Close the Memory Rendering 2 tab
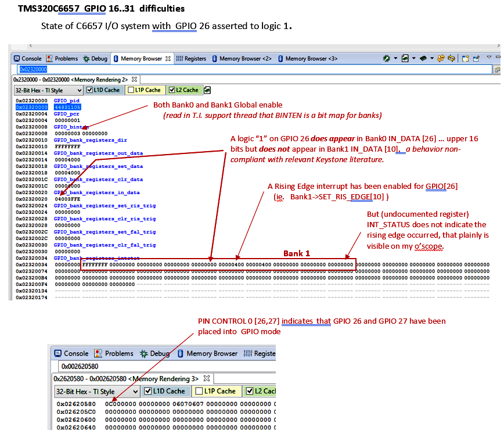This screenshot has width=504, height=437. 134,79
